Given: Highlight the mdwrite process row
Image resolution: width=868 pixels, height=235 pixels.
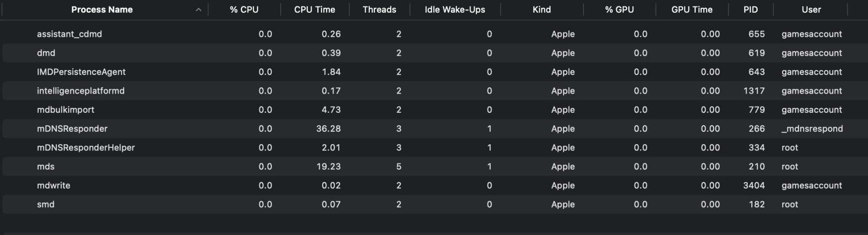Looking at the screenshot, I should click(x=53, y=186).
